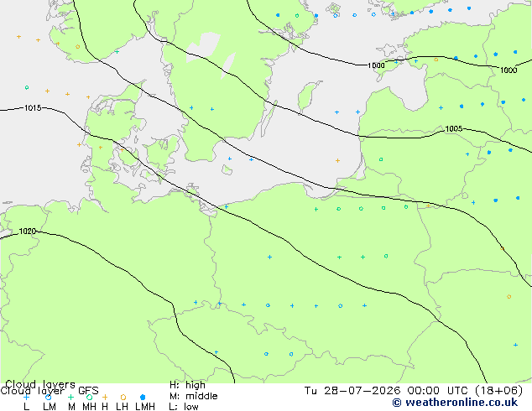This screenshot has height=411, width=532.
Task: Click the 'GFS' model name text
Action: click(88, 391)
